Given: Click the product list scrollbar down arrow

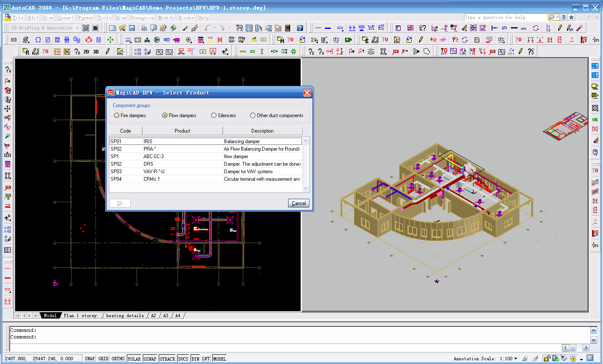Looking at the screenshot, I should [x=305, y=189].
